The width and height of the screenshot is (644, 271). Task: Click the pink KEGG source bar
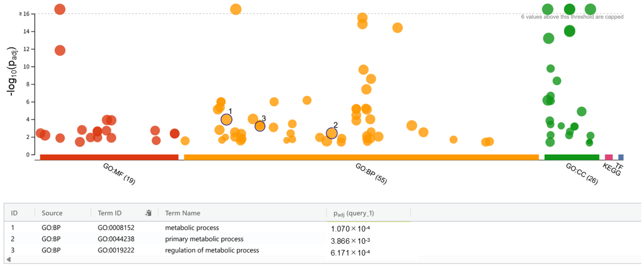coord(608,157)
